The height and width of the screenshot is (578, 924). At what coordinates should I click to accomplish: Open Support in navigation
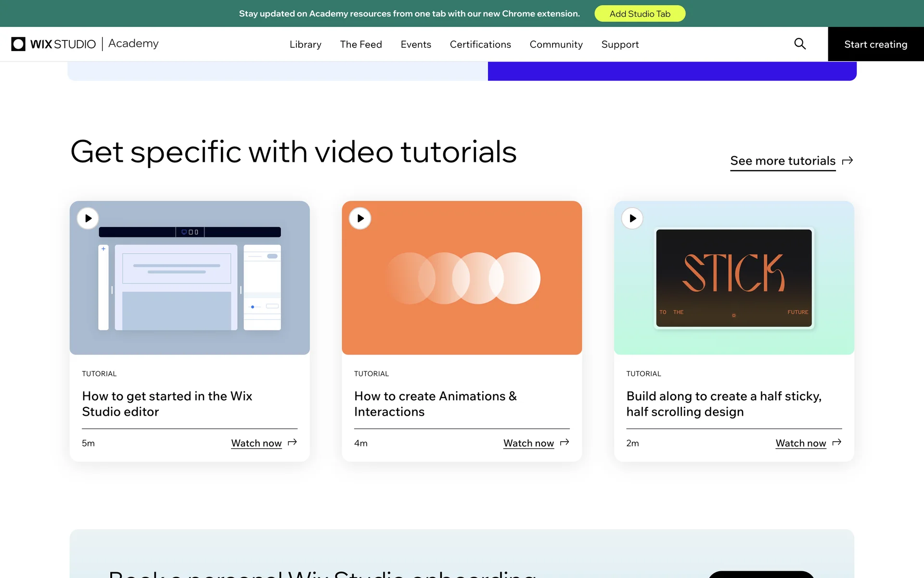coord(620,44)
